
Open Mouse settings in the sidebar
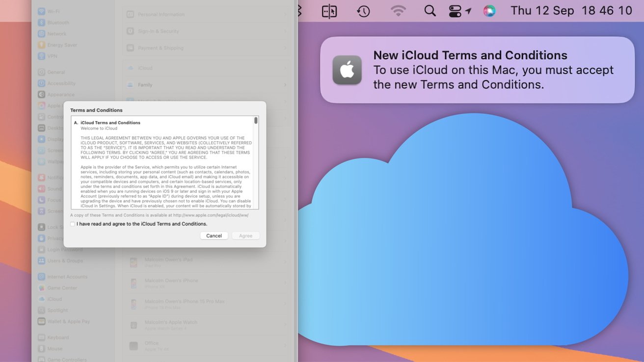click(x=50, y=349)
